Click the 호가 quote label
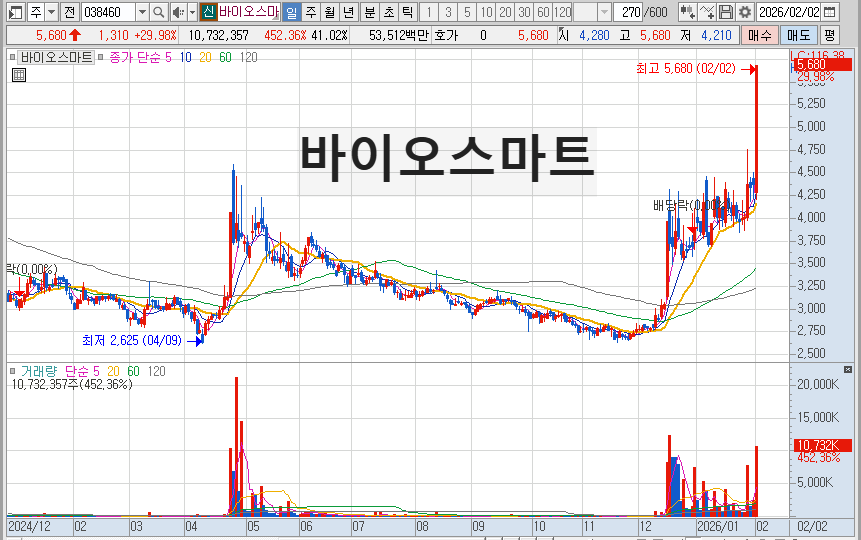The width and height of the screenshot is (861, 540). click(x=446, y=36)
